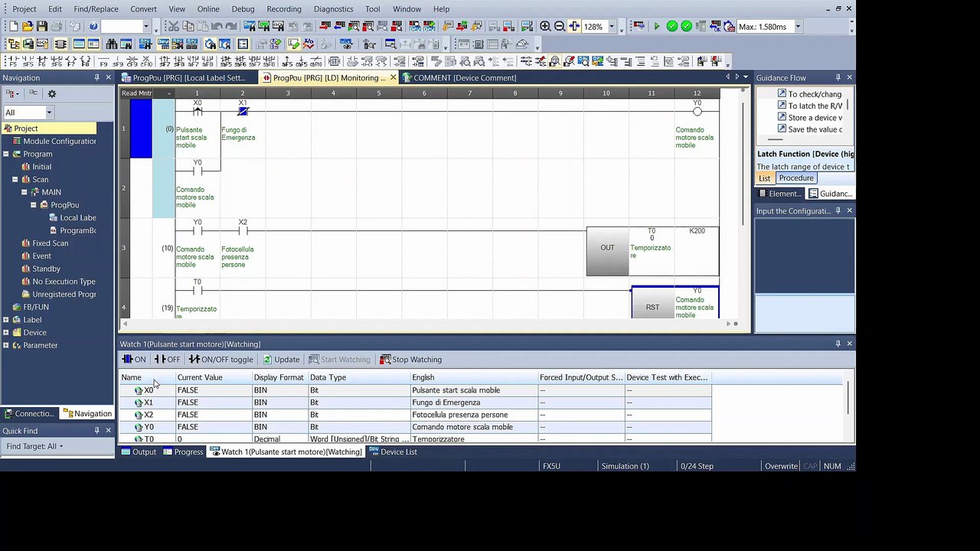Screen dimensions: 980x551
Task: Expand the Parameter tree node
Action: pyautogui.click(x=5, y=345)
